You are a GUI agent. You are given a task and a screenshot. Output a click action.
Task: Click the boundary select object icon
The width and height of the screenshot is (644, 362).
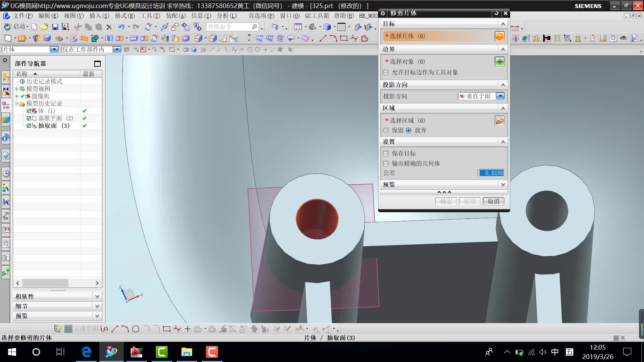coord(499,62)
